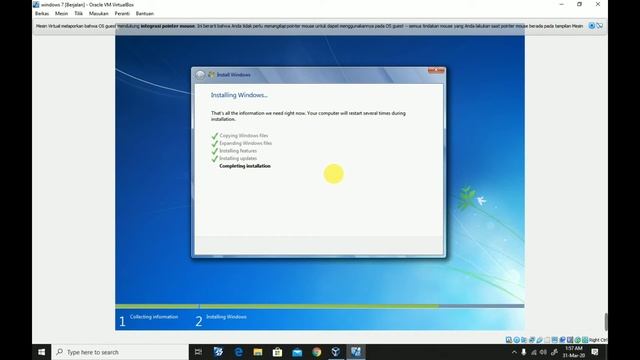This screenshot has height=360, width=640.
Task: Click the audio status icon in VirtualBox
Action: [x=524, y=340]
